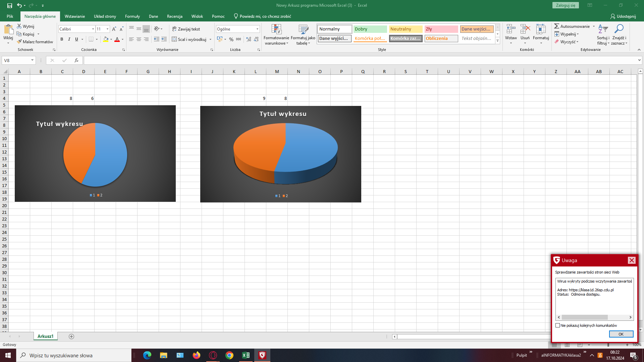Open the Ogólne number format dropdown
644x362 pixels.
(x=257, y=29)
